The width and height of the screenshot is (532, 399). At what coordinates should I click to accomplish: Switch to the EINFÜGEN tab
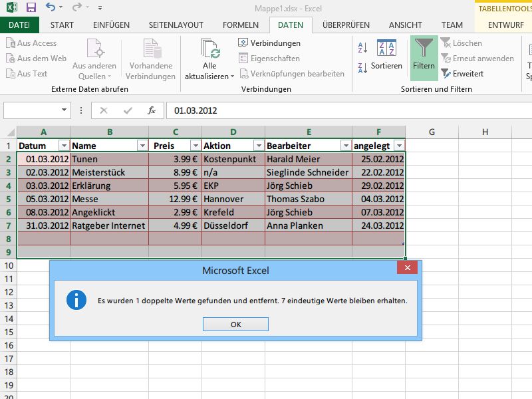[111, 25]
